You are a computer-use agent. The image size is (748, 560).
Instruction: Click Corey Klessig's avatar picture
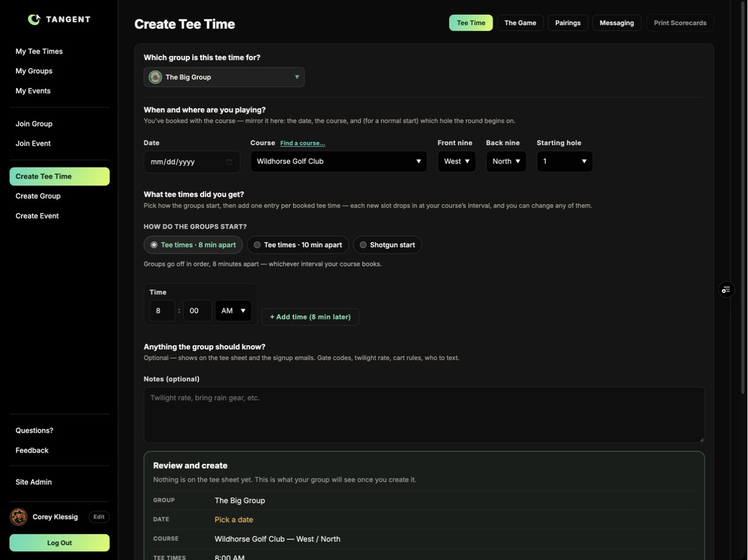19,517
